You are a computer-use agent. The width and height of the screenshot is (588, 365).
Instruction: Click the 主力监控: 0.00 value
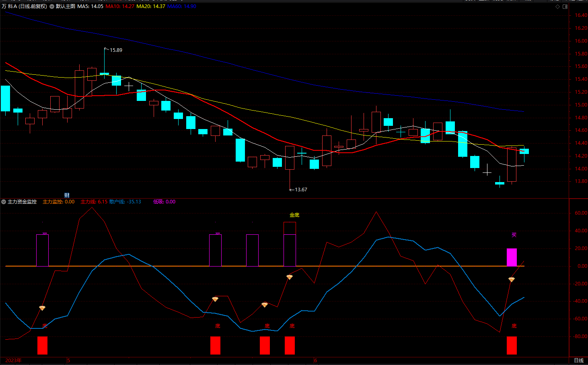(x=59, y=202)
